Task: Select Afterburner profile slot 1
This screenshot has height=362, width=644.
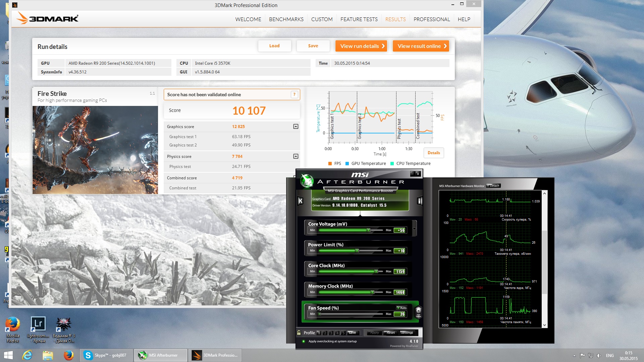Action: 319,333
